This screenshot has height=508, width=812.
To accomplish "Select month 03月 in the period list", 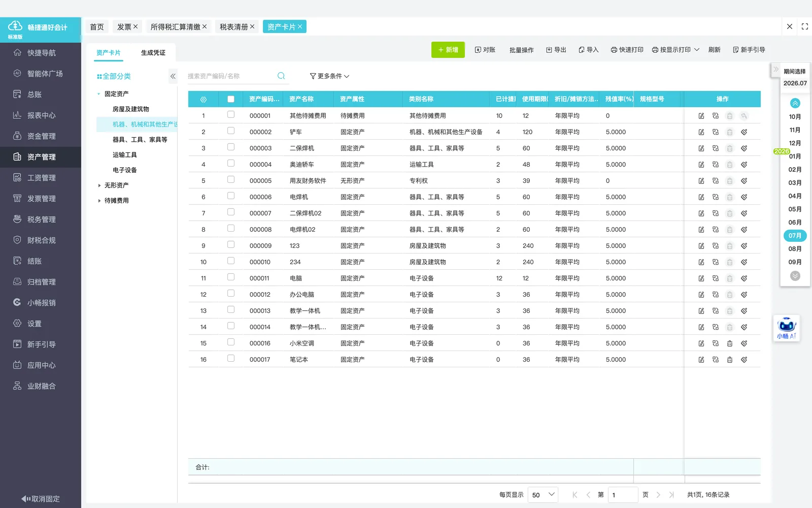I will click(x=795, y=183).
